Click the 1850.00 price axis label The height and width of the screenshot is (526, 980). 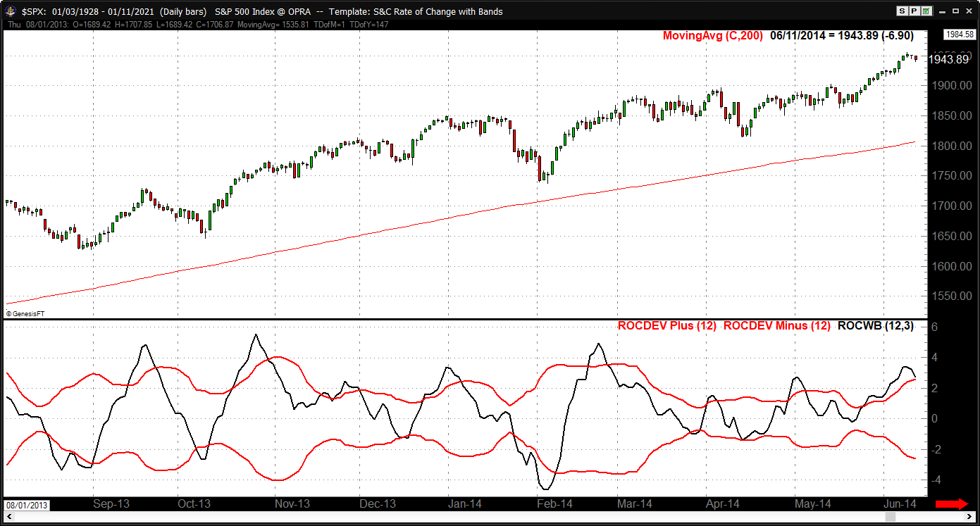pos(950,115)
